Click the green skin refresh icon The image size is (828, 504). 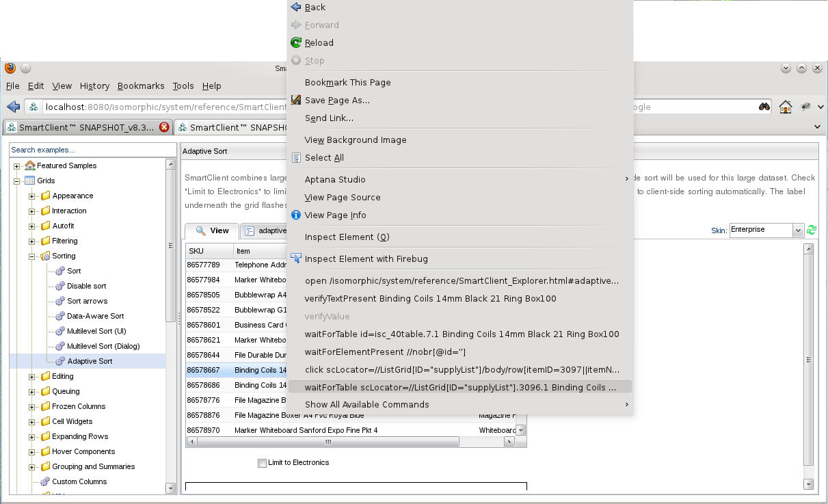coord(812,230)
